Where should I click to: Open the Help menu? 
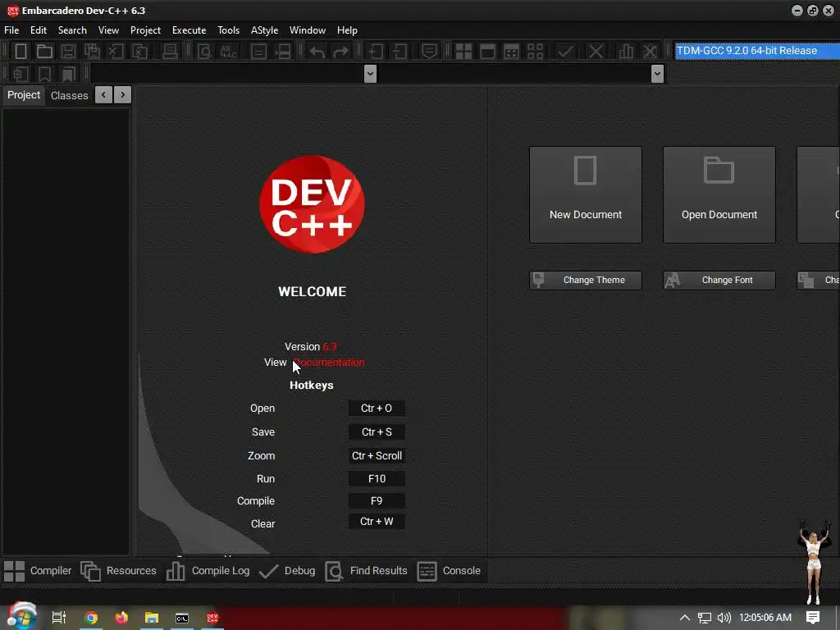tap(347, 30)
